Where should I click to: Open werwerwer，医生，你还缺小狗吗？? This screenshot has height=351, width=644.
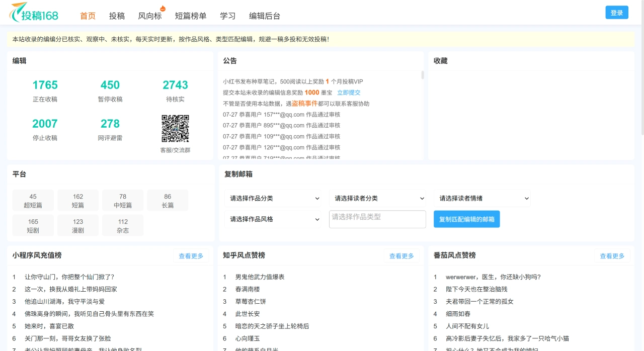(x=493, y=277)
